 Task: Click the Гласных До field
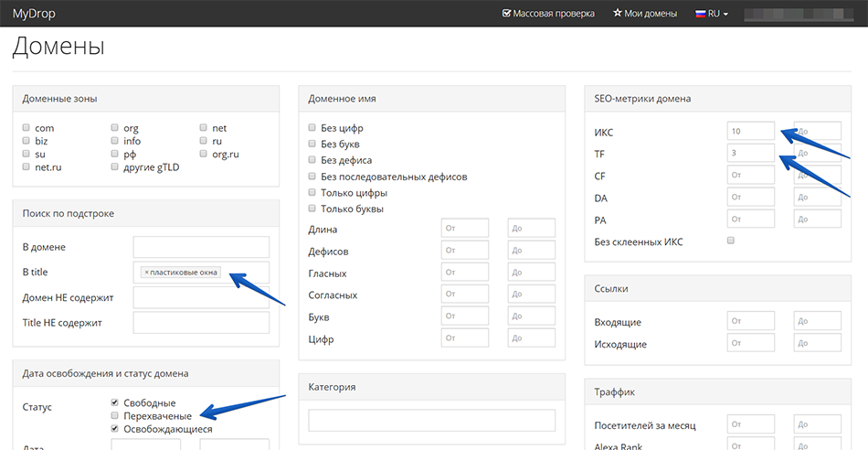(532, 273)
